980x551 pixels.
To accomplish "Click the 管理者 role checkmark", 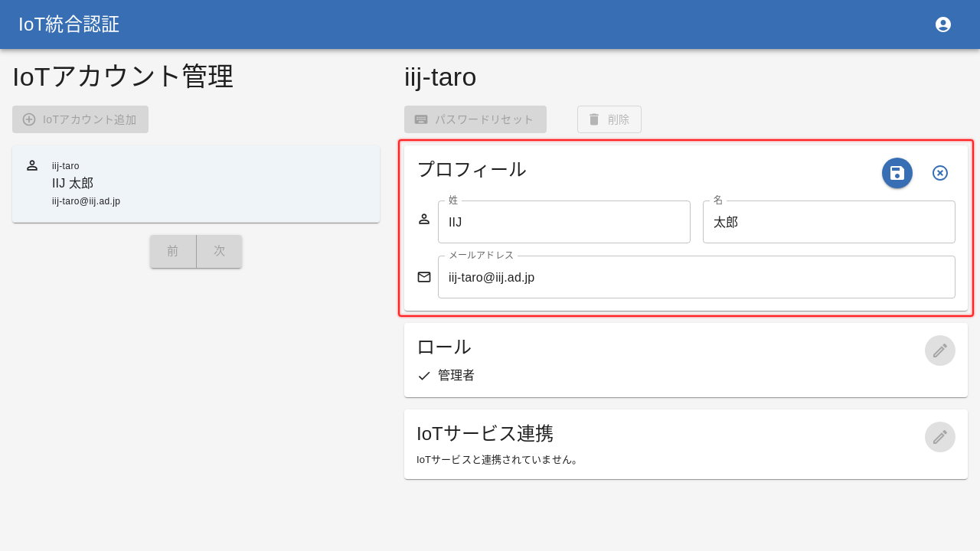I will coord(424,376).
